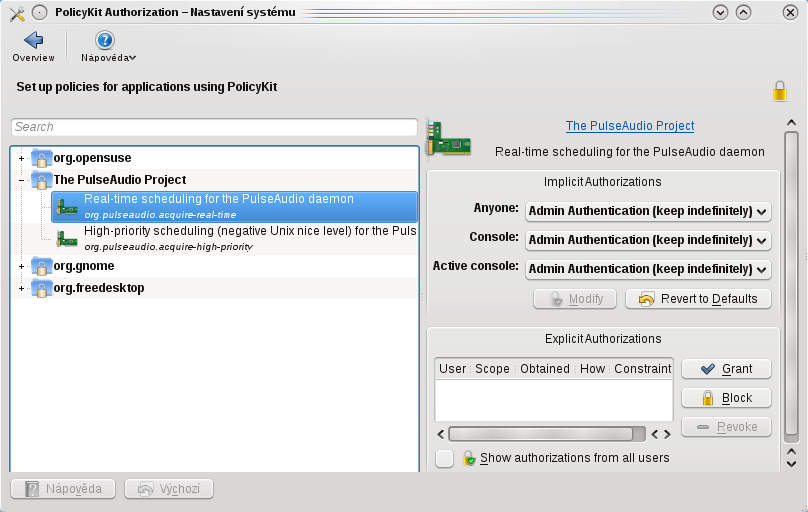Open the Nápověda help toolbar icon
This screenshot has height=512, width=808.
[x=105, y=40]
